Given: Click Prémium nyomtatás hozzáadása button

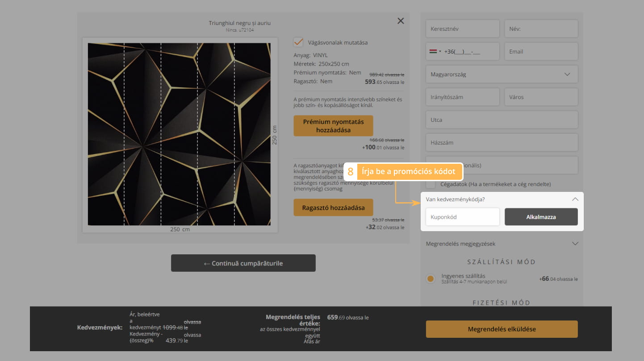Looking at the screenshot, I should click(x=333, y=126).
